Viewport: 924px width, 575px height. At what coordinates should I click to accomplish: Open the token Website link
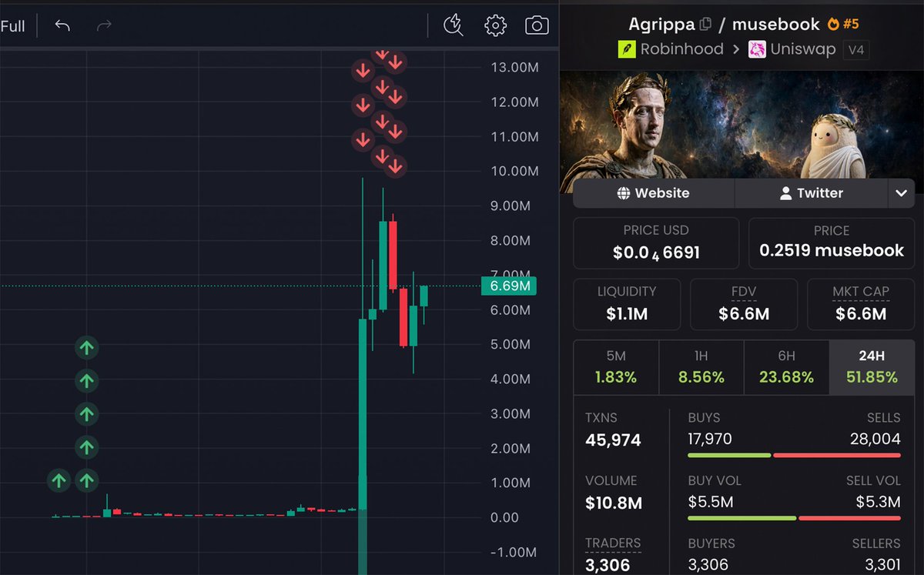pyautogui.click(x=653, y=193)
